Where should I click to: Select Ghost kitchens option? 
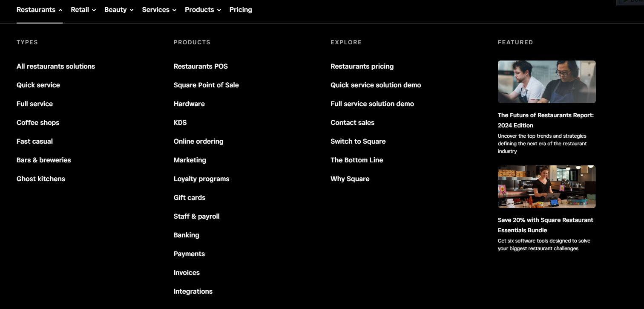41,179
